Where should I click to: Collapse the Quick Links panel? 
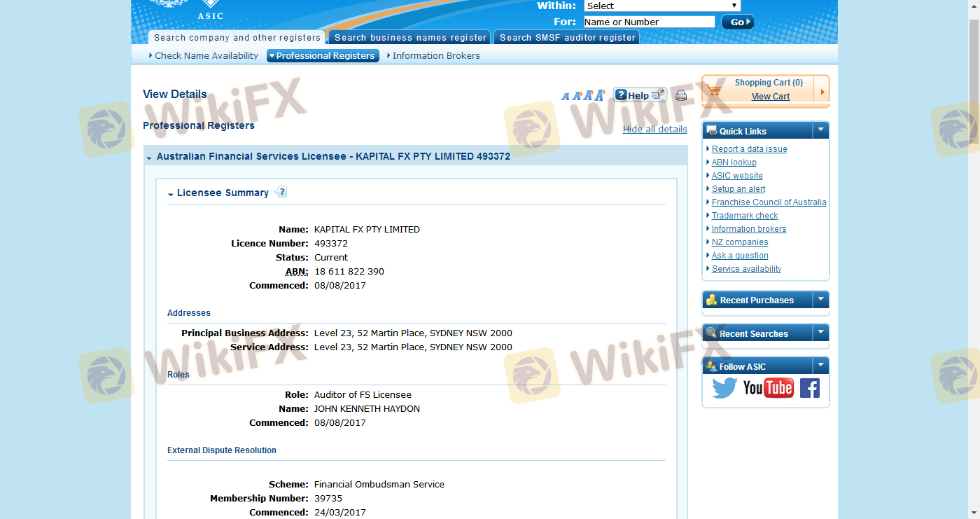click(820, 130)
